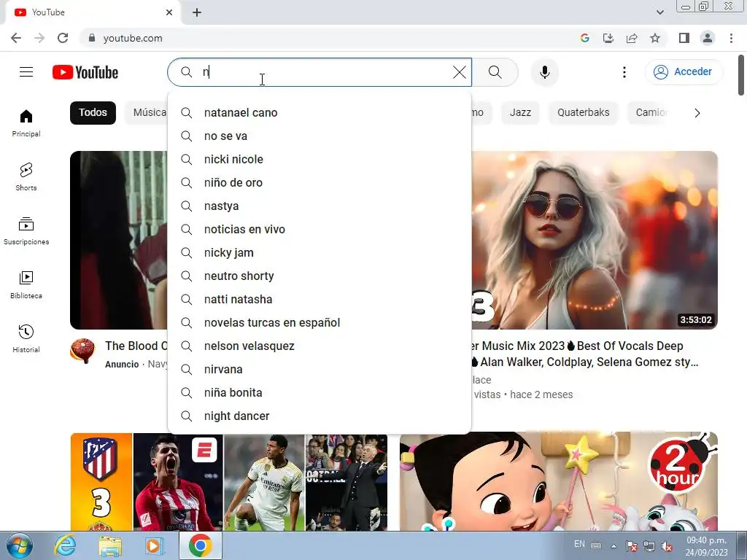Go back in browser history
This screenshot has height=560, width=747.
click(16, 38)
